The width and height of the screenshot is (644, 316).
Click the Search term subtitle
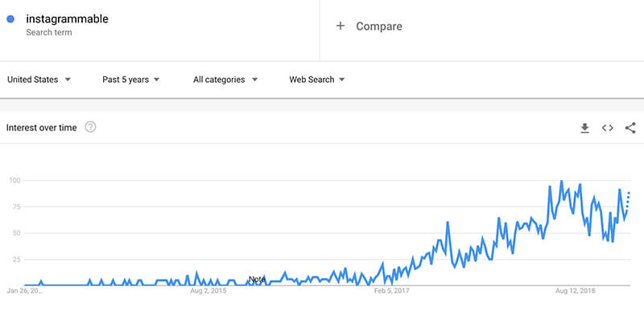point(49,32)
